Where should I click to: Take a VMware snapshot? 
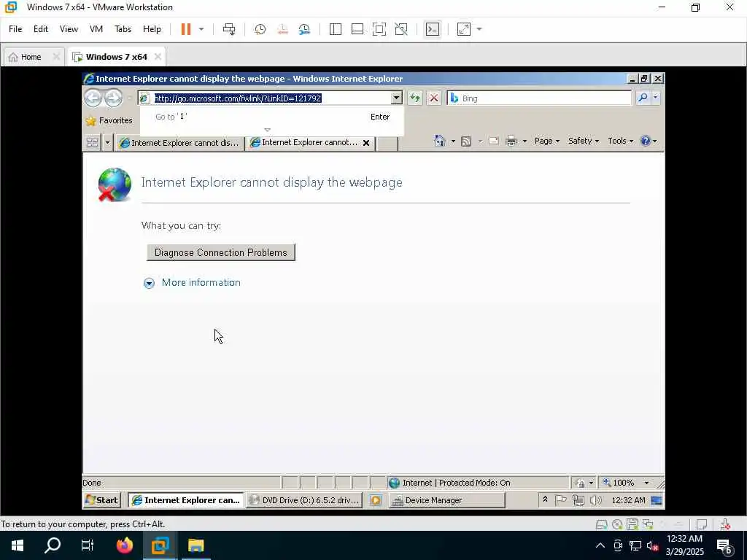tap(260, 29)
